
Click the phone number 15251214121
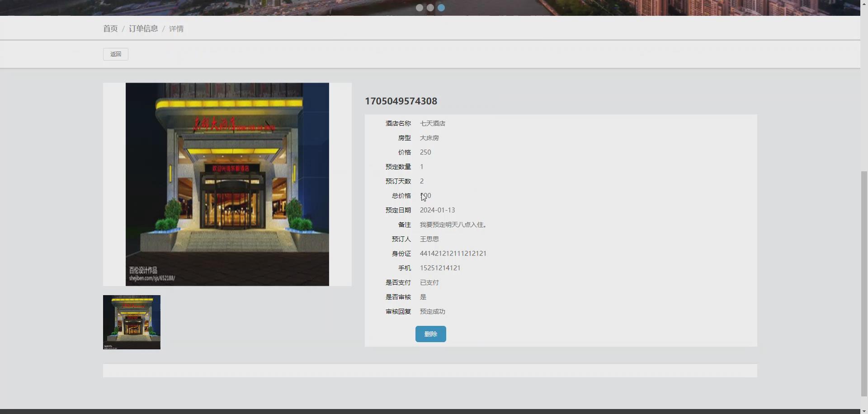click(x=440, y=268)
